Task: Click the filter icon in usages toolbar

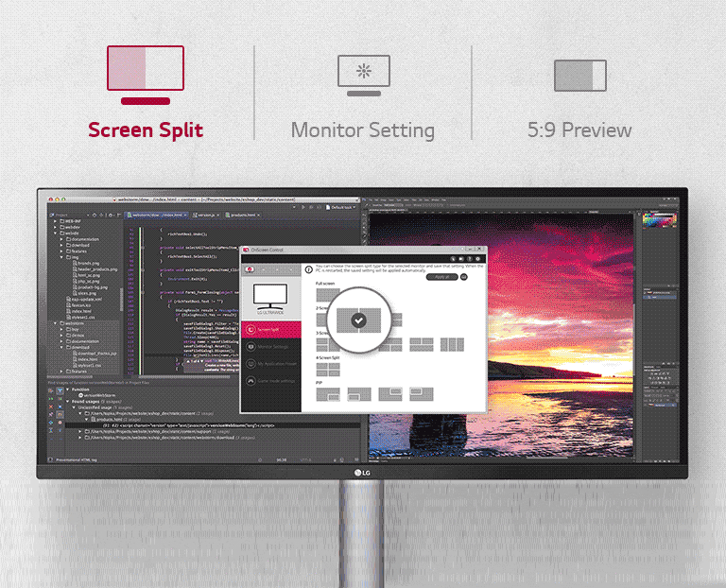Action: [x=60, y=391]
